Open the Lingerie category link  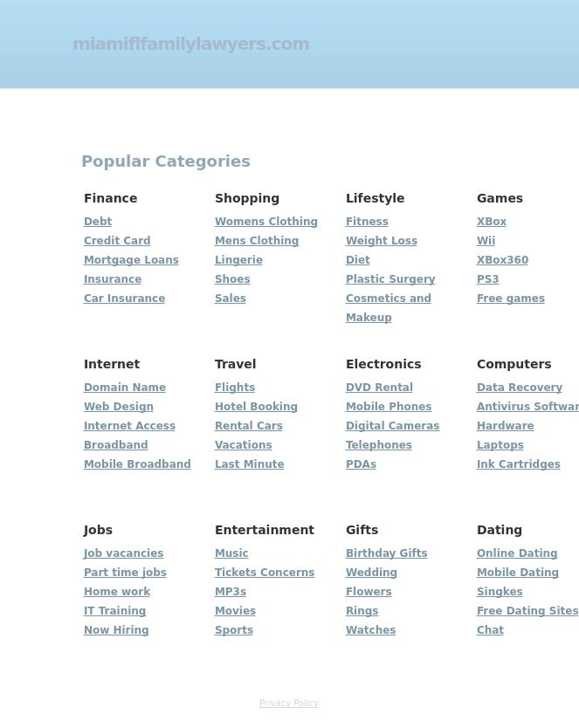click(x=238, y=260)
